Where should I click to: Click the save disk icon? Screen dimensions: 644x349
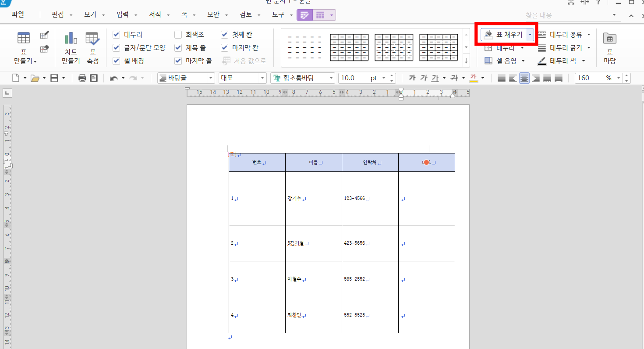pos(55,78)
